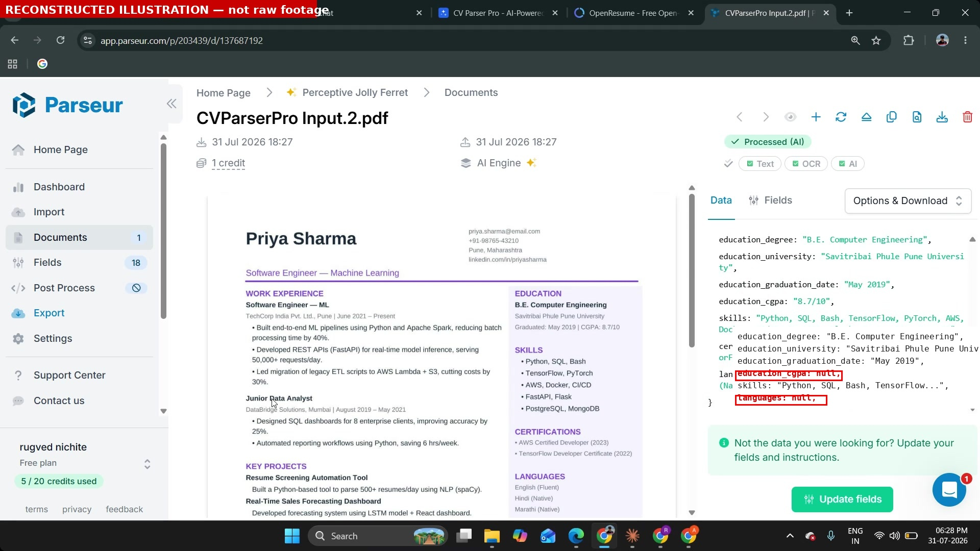Viewport: 980px width, 551px height.
Task: Go to next document arrow
Action: coord(766,117)
